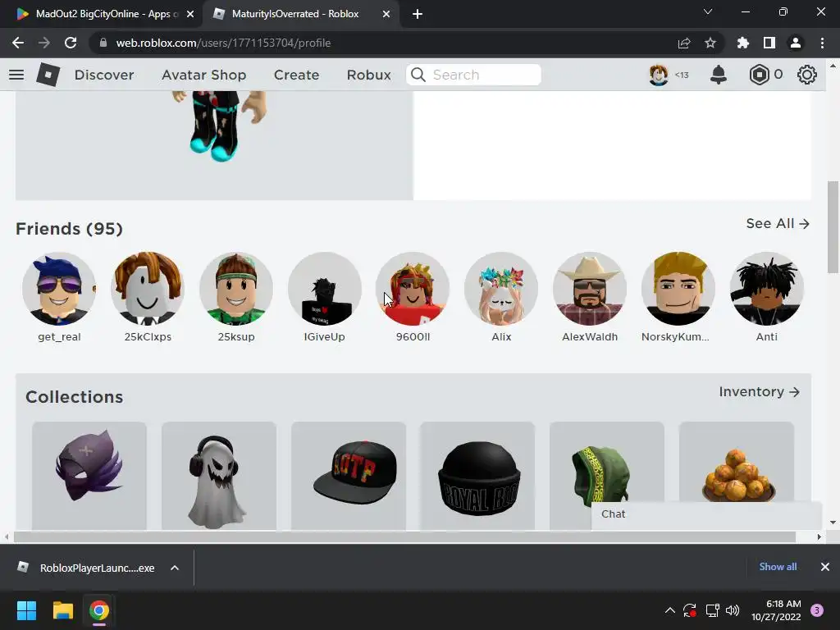Open friend Alix's profile
Screen dimensions: 840x630
[501, 297]
